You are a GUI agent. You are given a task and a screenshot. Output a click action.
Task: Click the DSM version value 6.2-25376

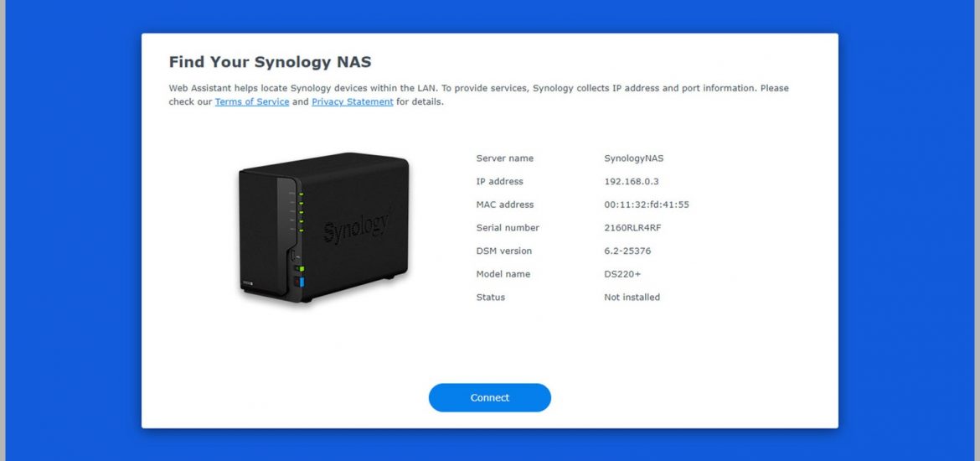pyautogui.click(x=627, y=251)
